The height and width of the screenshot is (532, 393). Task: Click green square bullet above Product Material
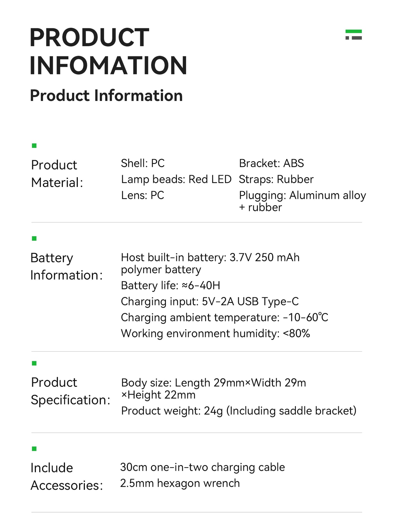click(x=34, y=146)
